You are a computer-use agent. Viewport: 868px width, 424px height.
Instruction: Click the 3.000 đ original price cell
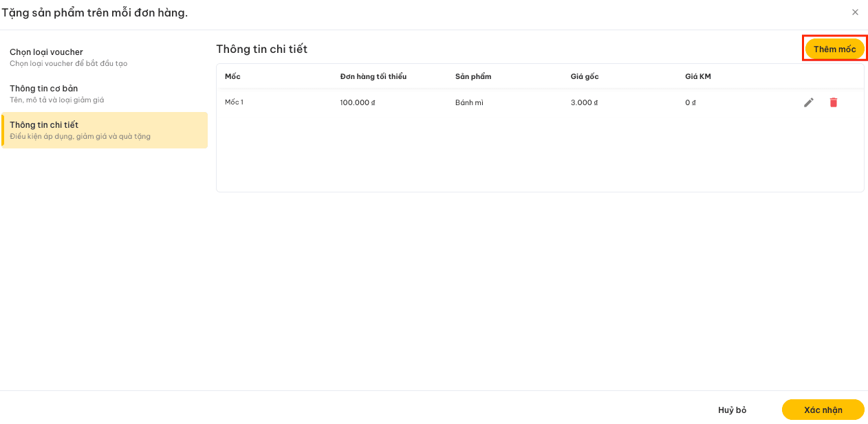pos(584,102)
